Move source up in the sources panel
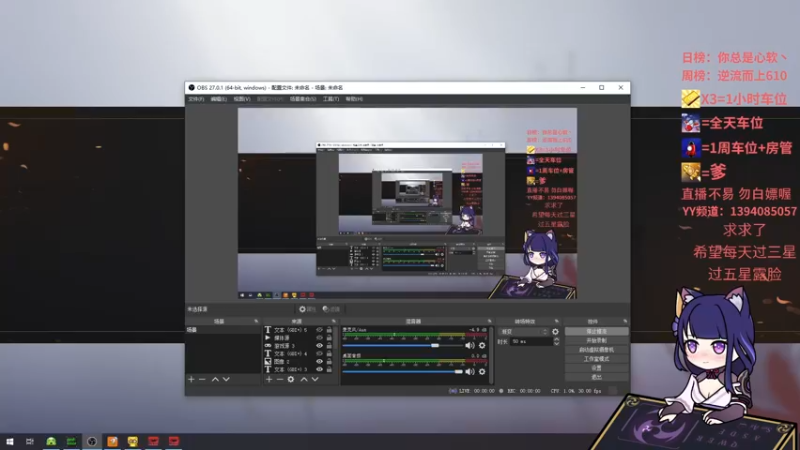Image resolution: width=800 pixels, height=450 pixels. pyautogui.click(x=304, y=380)
